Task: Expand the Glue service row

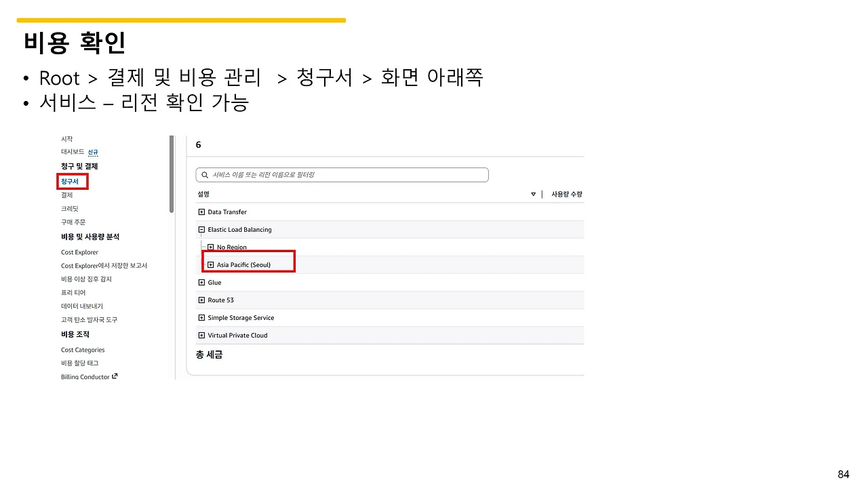Action: [201, 283]
